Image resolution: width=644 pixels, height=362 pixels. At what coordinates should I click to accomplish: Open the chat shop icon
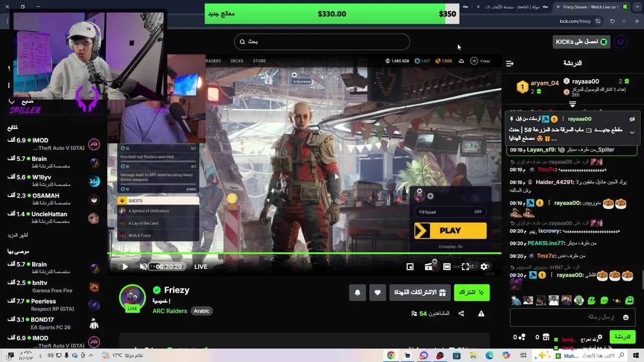pyautogui.click(x=545, y=337)
